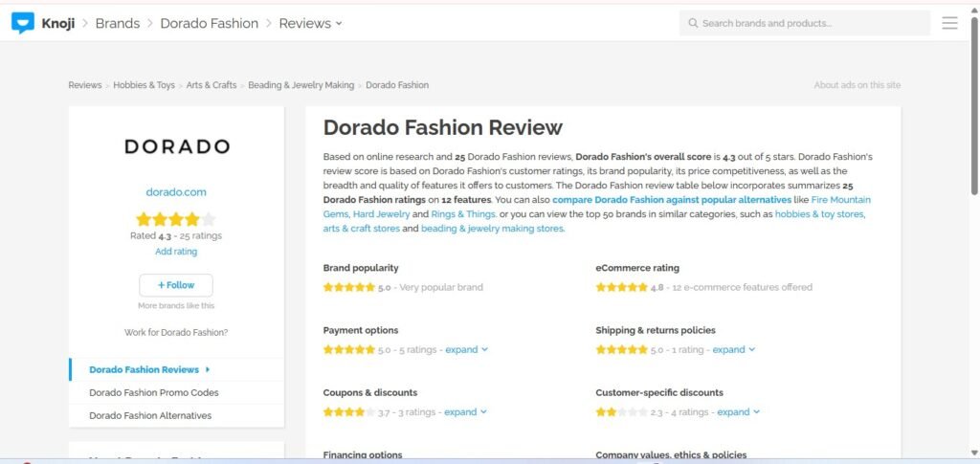The image size is (980, 464).
Task: Open the hamburger menu icon
Action: coord(949,23)
